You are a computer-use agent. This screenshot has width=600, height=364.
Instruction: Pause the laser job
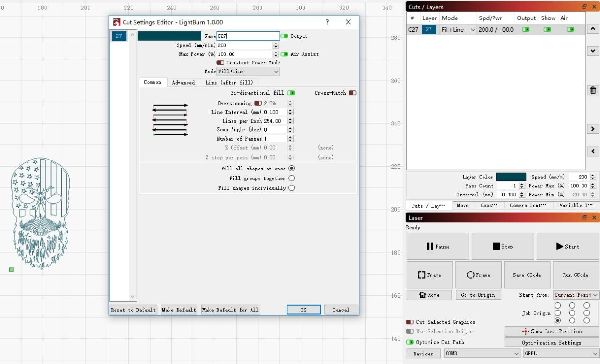pos(438,247)
